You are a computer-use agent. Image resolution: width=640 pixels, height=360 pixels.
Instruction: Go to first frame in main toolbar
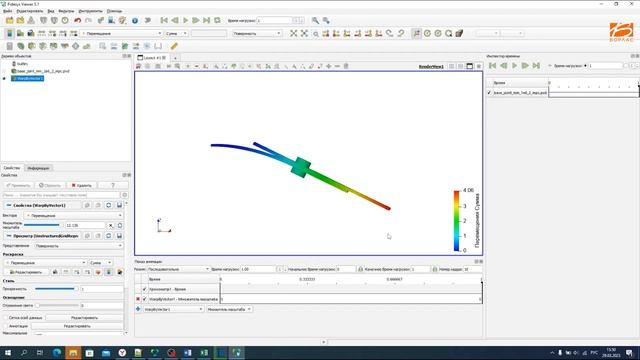(164, 20)
